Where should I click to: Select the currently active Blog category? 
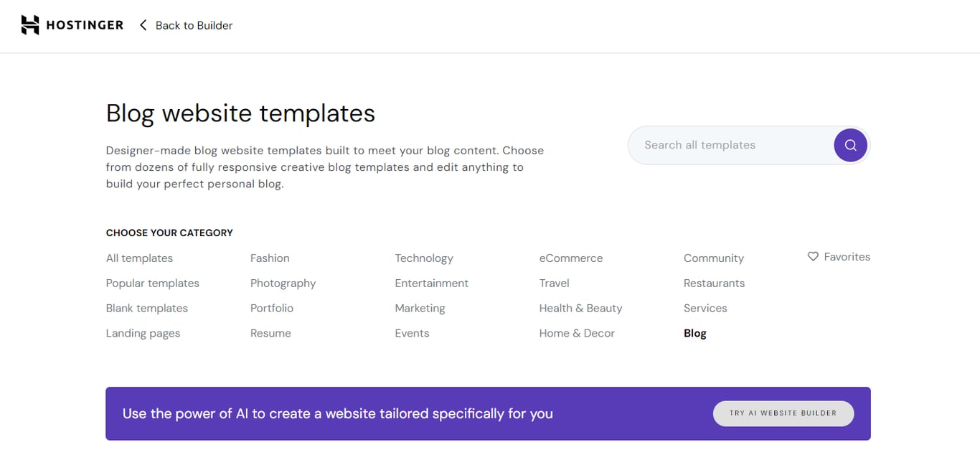(x=694, y=333)
